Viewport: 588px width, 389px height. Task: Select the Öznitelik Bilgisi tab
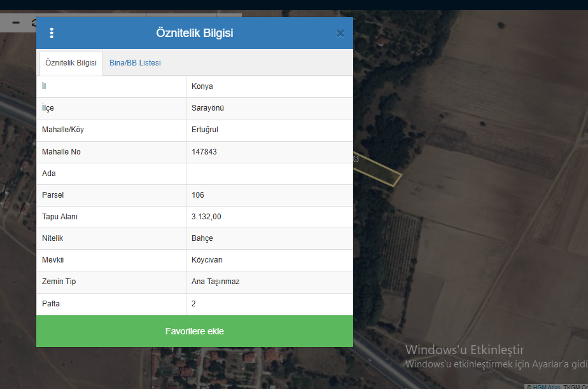[x=71, y=63]
